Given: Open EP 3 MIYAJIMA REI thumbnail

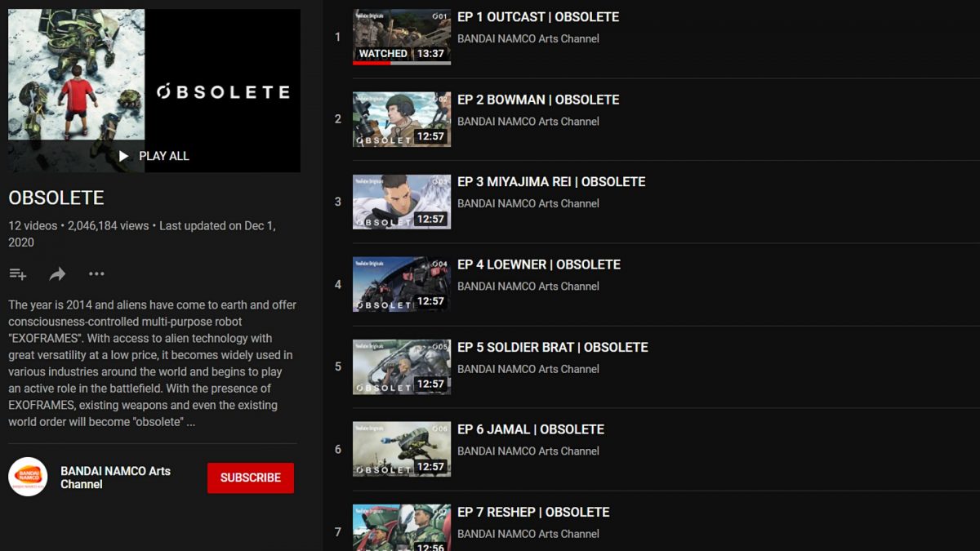Looking at the screenshot, I should pos(401,202).
